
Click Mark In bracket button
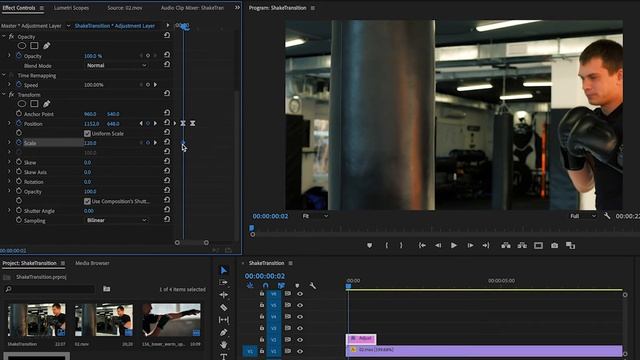point(387,245)
